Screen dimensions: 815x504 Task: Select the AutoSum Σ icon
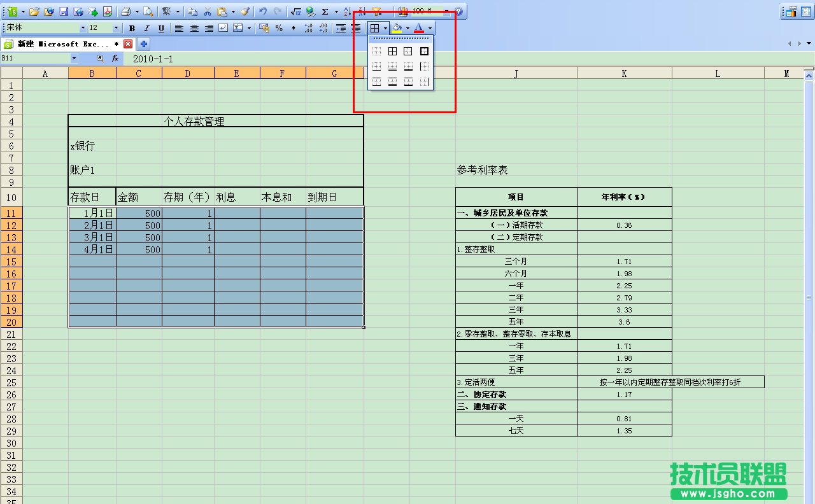[326, 11]
